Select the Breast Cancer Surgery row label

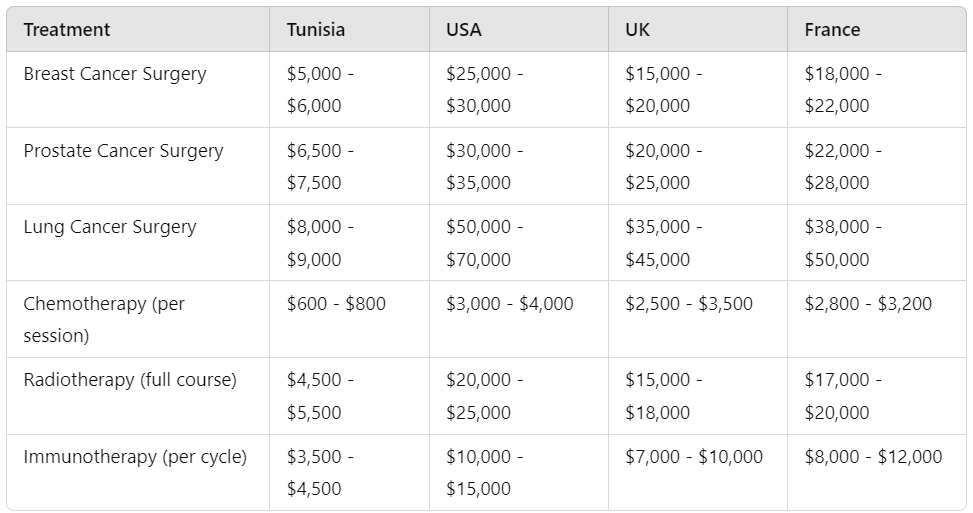coord(115,74)
